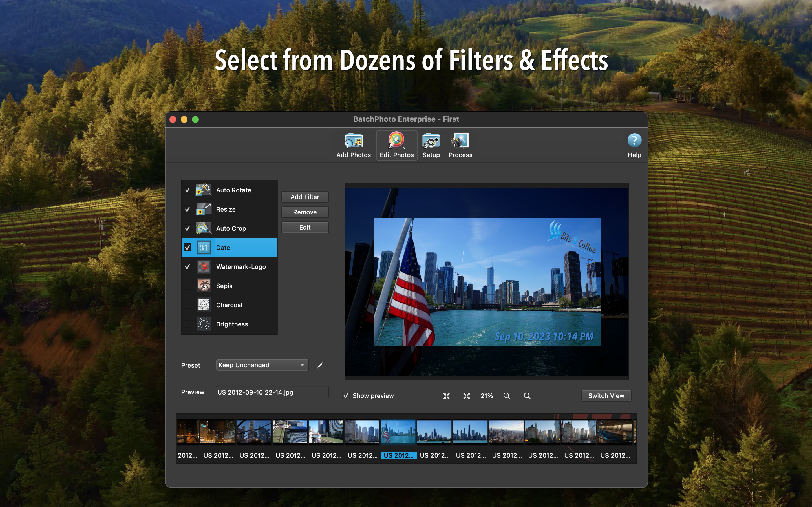The image size is (812, 507).
Task: Open the Process step icon
Action: (x=460, y=141)
